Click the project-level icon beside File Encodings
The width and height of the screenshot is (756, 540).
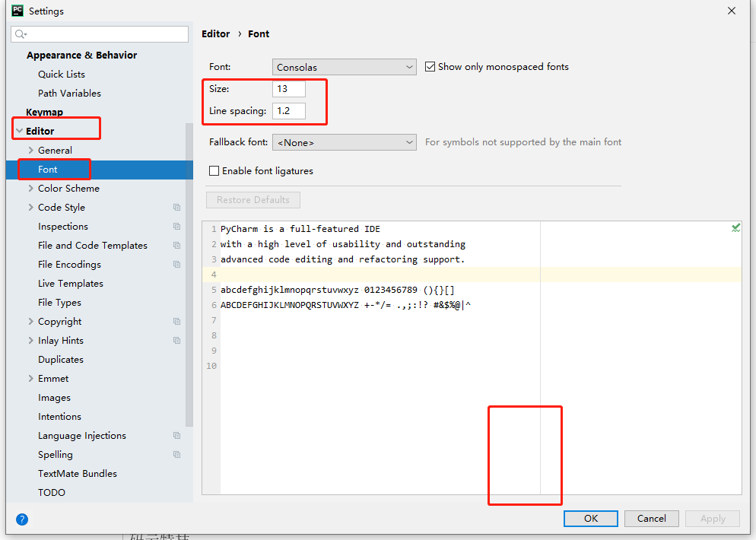[x=177, y=264]
